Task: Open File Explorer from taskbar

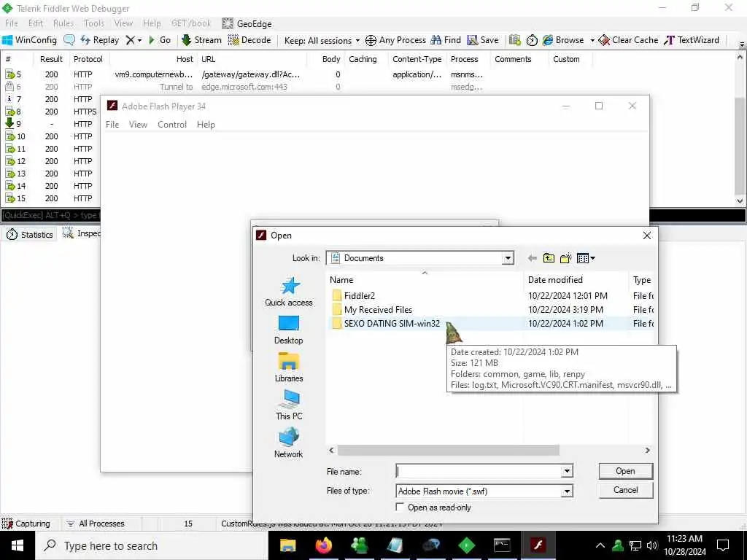Action: tap(287, 545)
